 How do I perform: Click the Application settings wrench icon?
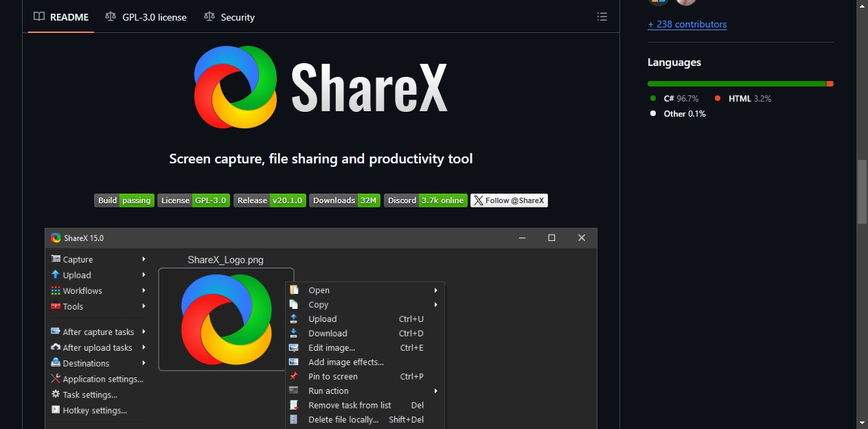(56, 379)
